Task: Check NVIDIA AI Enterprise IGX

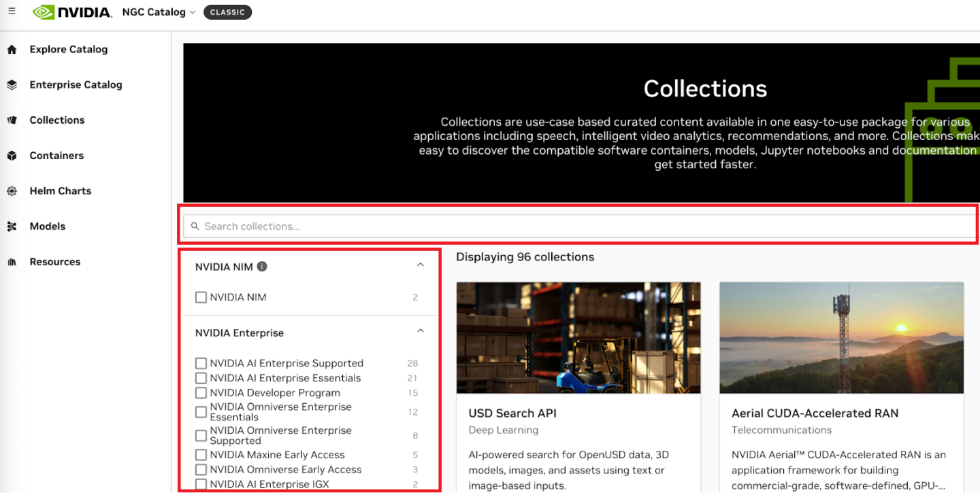Action: point(201,484)
